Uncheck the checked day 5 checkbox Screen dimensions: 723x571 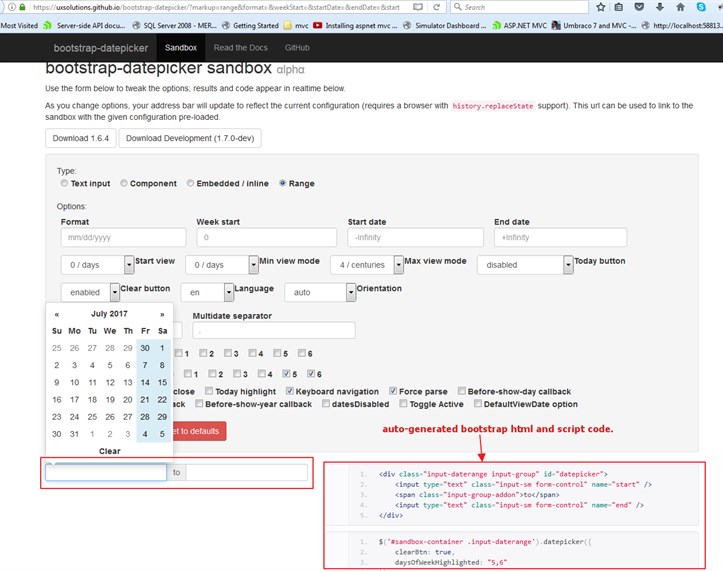point(286,374)
